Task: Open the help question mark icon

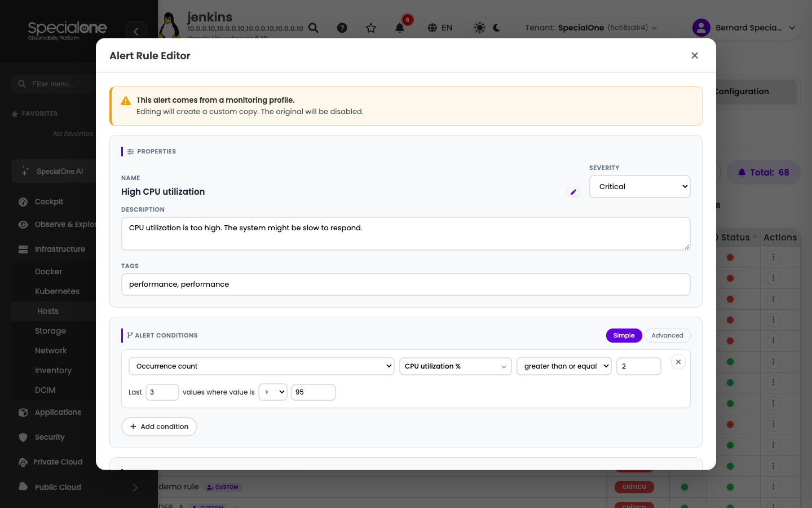Action: click(342, 28)
